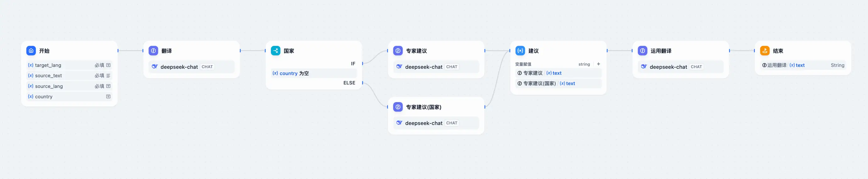
Task: Click the country 为空 condition
Action: [314, 73]
